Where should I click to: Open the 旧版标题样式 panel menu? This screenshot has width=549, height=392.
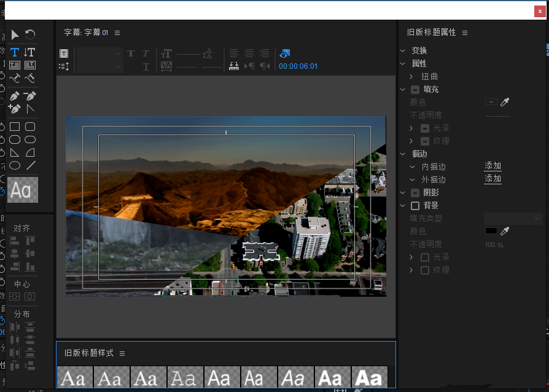122,353
